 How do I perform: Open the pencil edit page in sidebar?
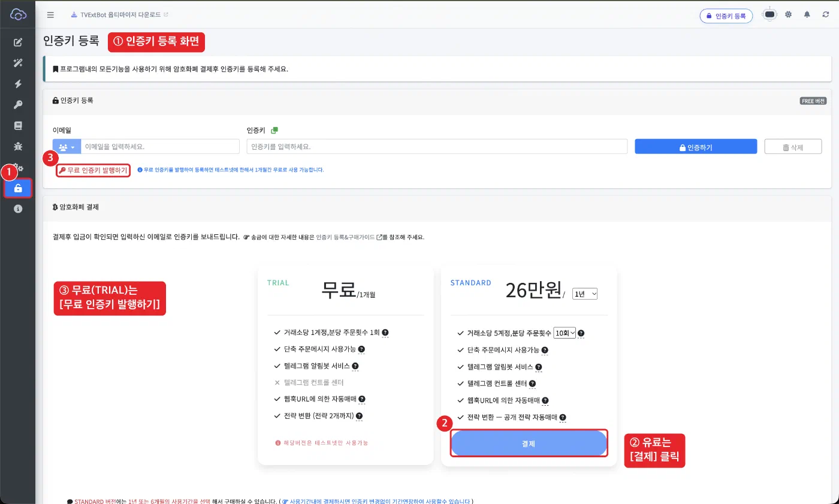coord(18,42)
